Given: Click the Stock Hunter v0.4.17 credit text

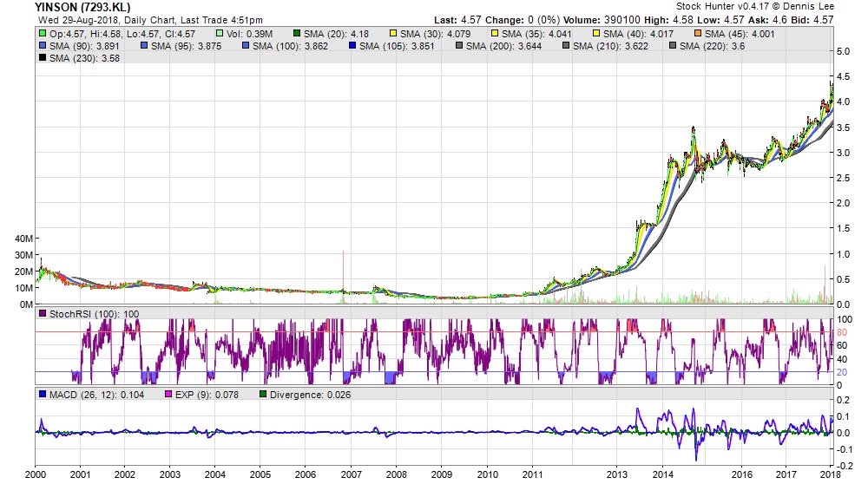Looking at the screenshot, I should (x=755, y=7).
